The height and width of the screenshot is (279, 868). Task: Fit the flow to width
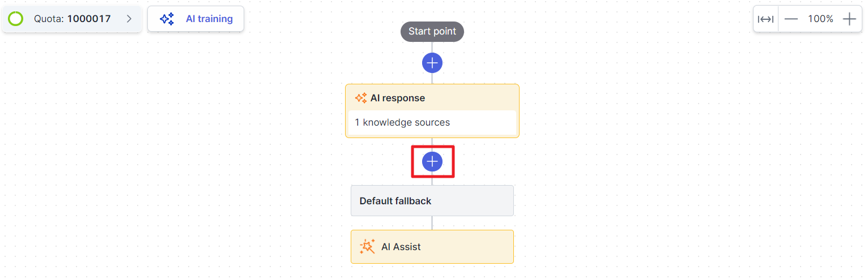click(765, 19)
